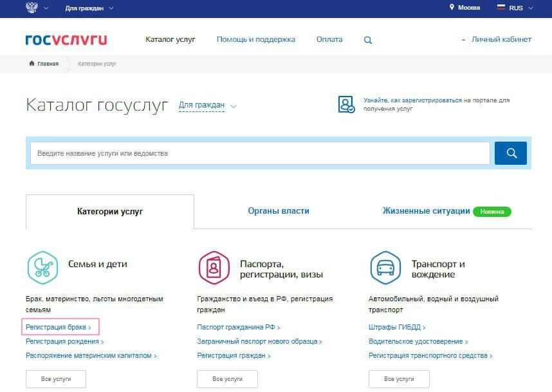This screenshot has width=552, height=392.
Task: Click the passport icon for Паспорта category
Action: click(x=214, y=268)
